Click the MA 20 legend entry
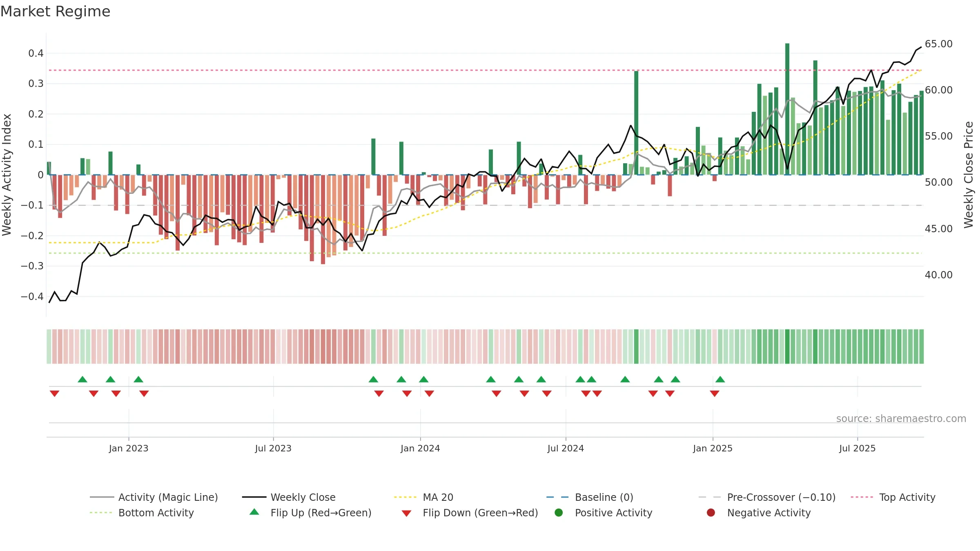 click(x=423, y=497)
